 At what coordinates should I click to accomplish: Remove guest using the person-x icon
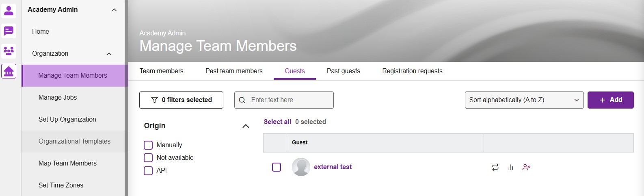coord(526,167)
